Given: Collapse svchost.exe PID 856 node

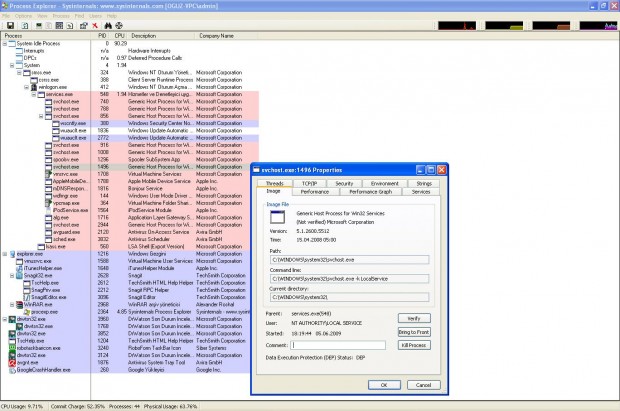Looking at the screenshot, I should [41, 116].
